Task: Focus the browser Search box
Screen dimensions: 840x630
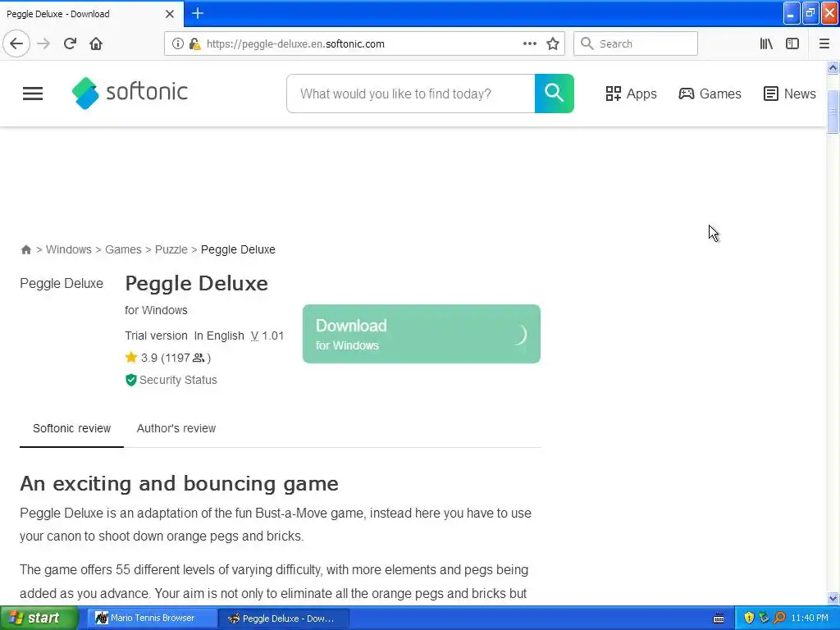Action: pos(636,43)
